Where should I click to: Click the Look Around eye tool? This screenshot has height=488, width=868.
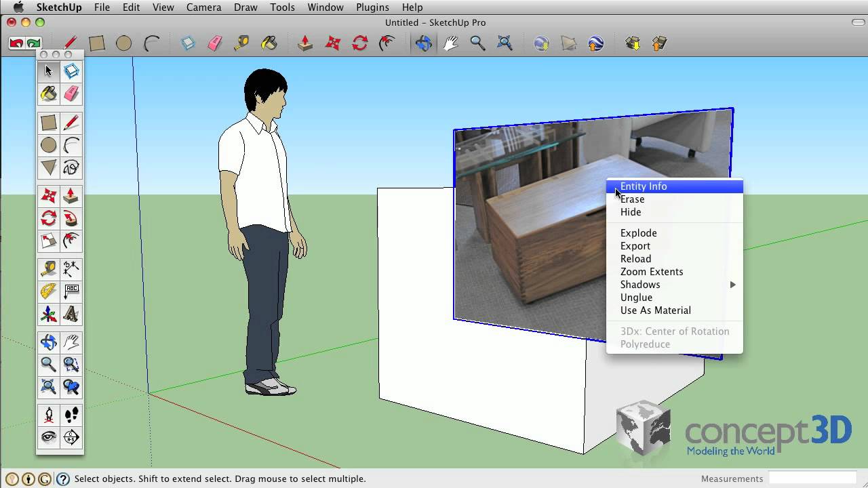49,437
